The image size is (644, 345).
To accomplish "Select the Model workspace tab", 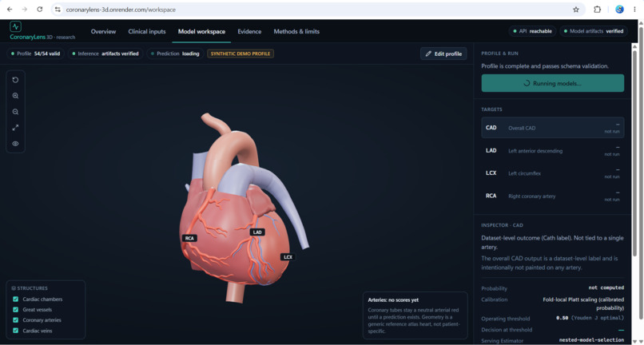I will pyautogui.click(x=201, y=32).
